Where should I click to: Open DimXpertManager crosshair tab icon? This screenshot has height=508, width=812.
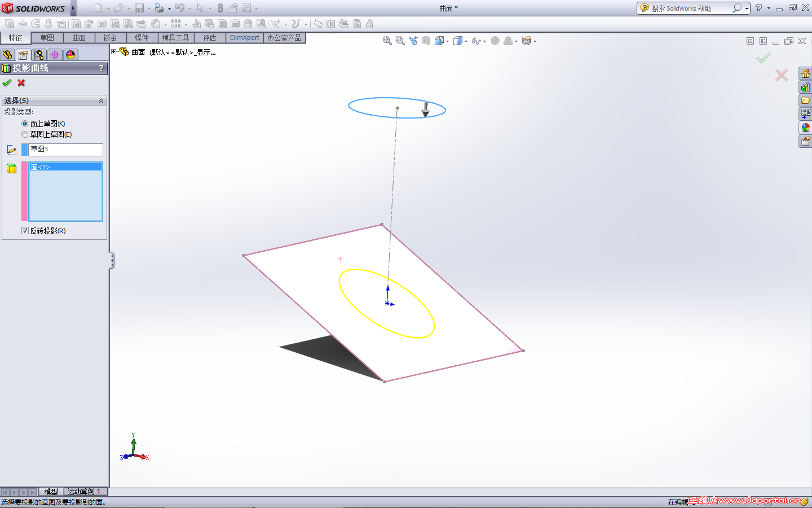55,55
